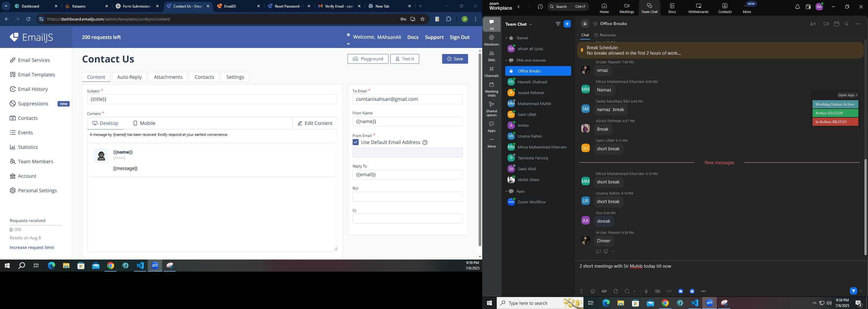Open Zoom notifications bell
The height and width of the screenshot is (309, 868).
point(797,7)
